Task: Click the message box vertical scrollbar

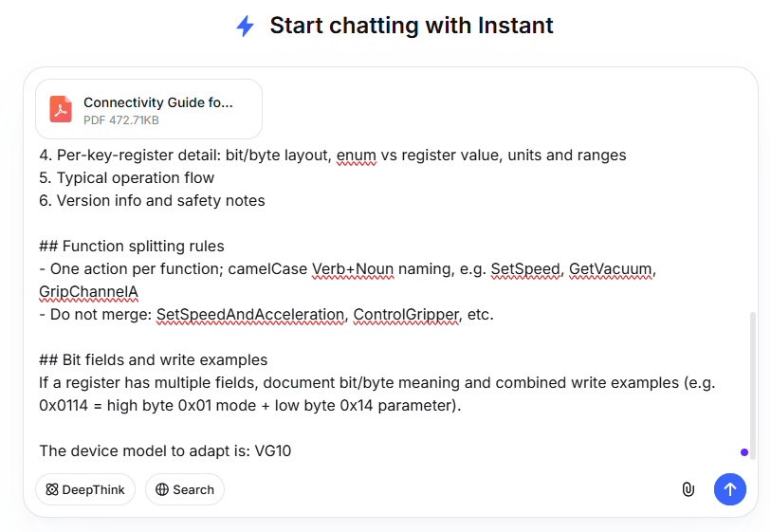Action: point(752,385)
